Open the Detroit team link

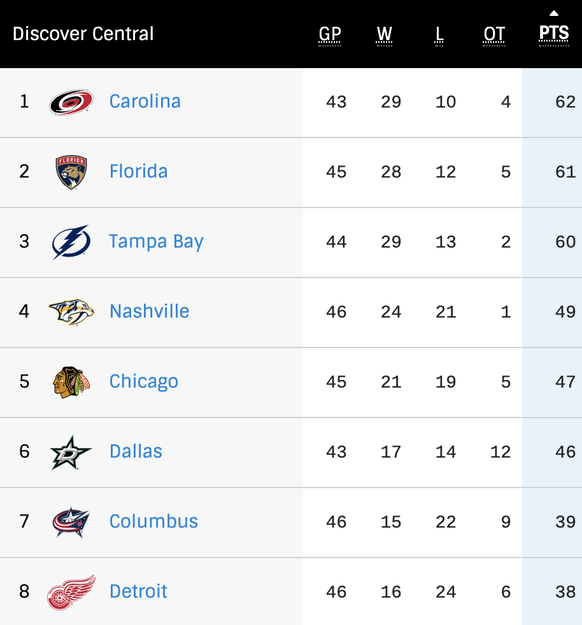coord(138,592)
